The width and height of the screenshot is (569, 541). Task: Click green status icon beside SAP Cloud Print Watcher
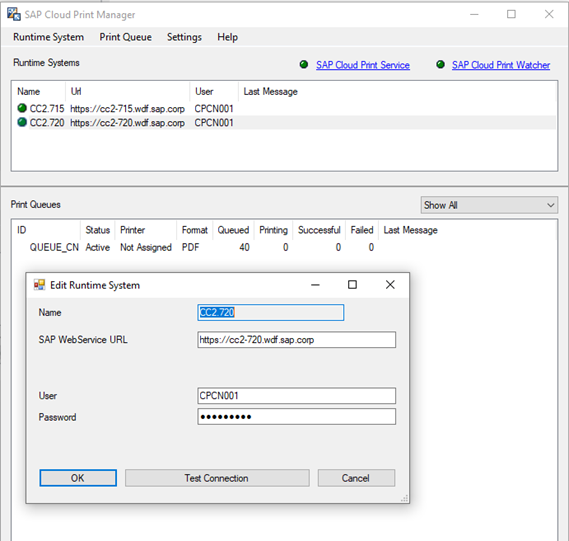tap(440, 65)
